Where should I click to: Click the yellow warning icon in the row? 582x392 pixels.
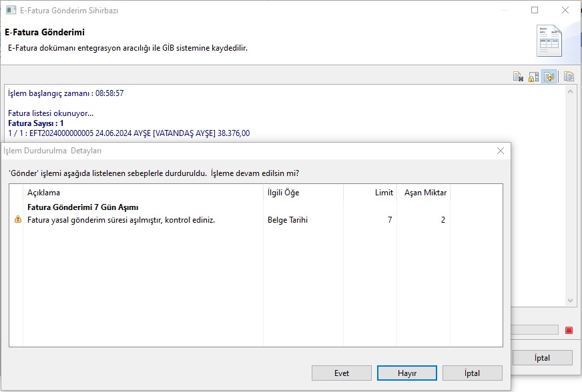coord(18,220)
